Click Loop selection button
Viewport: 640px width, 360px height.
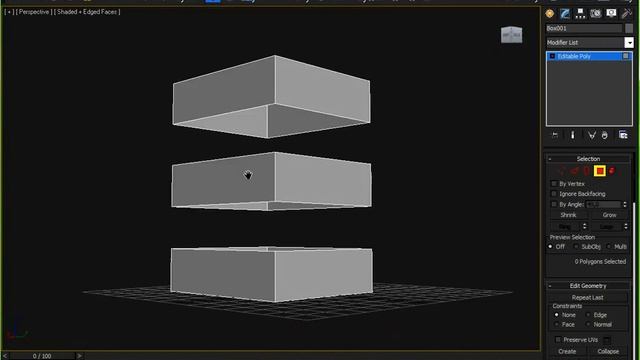click(x=607, y=226)
